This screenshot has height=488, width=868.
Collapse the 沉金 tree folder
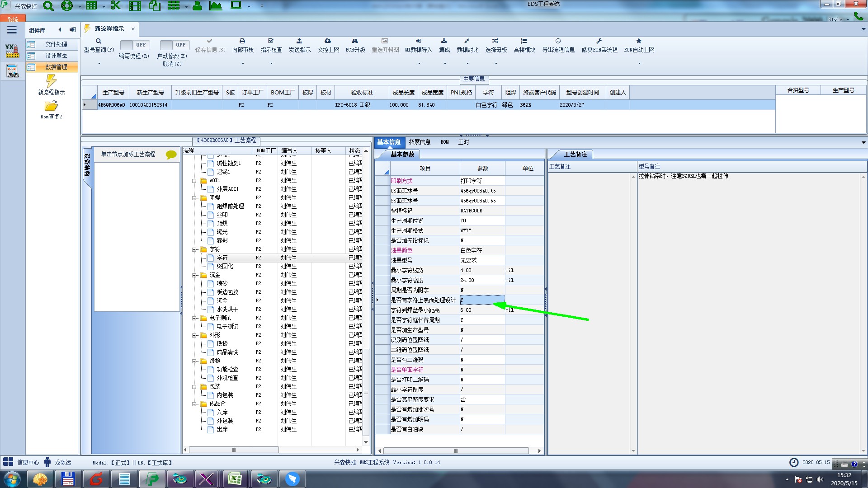[195, 275]
